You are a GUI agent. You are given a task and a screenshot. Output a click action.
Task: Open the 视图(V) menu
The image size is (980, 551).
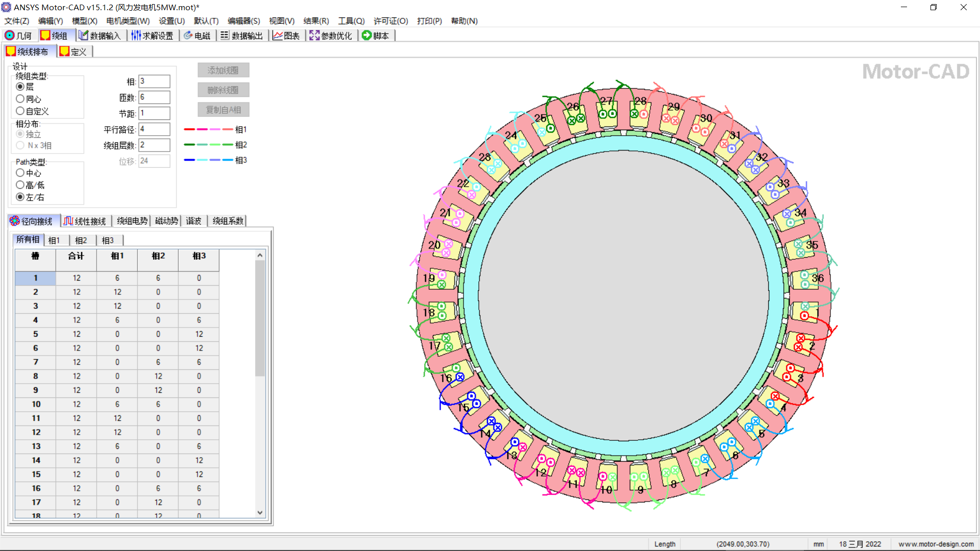282,21
